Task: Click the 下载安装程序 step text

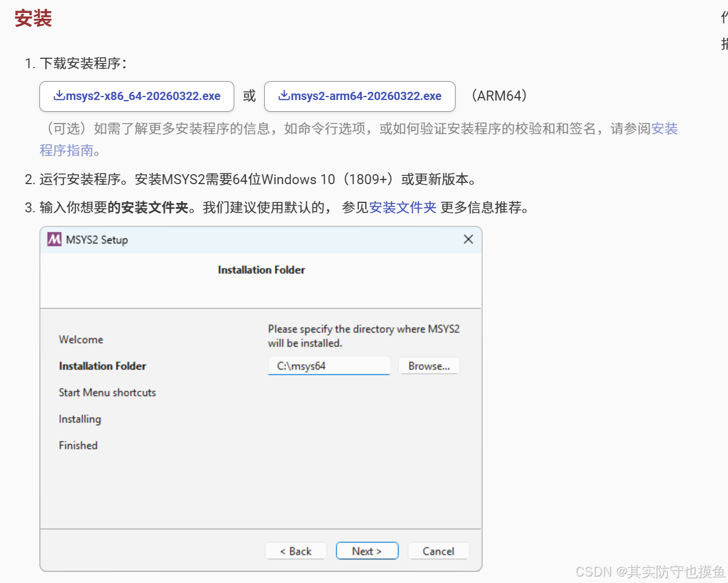Action: (83, 64)
